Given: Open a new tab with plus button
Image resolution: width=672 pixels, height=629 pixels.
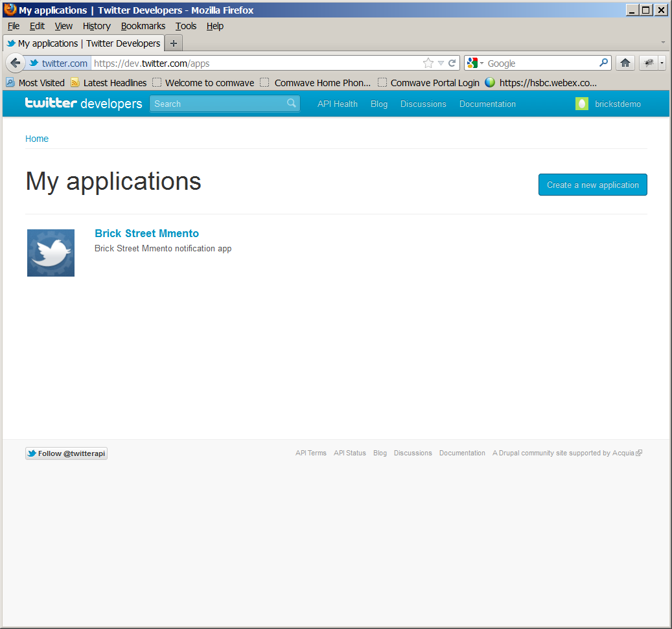Looking at the screenshot, I should tap(173, 43).
